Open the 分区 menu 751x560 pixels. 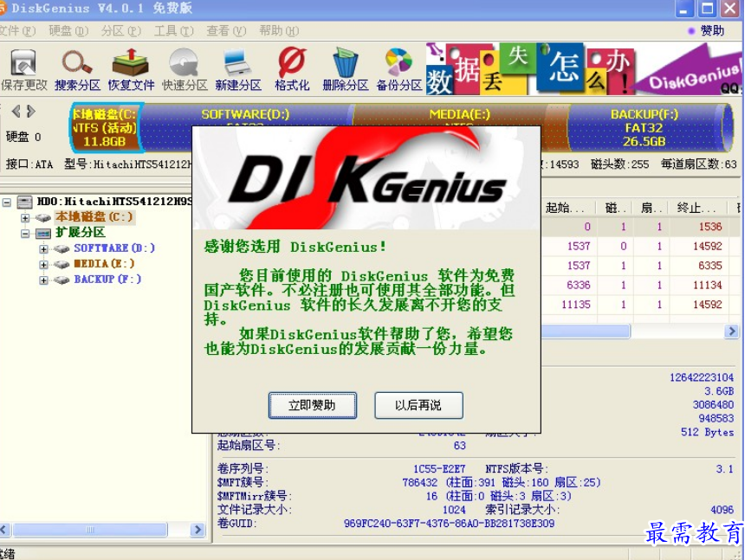tap(121, 31)
